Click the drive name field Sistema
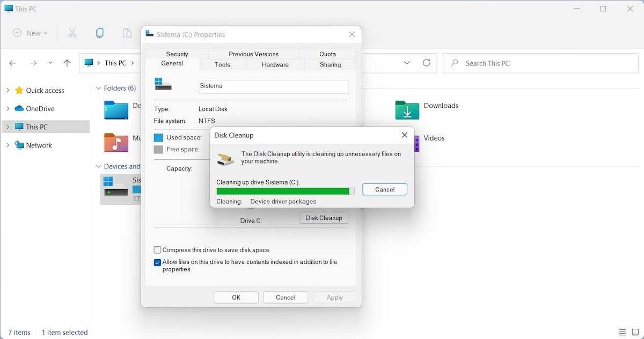 273,86
